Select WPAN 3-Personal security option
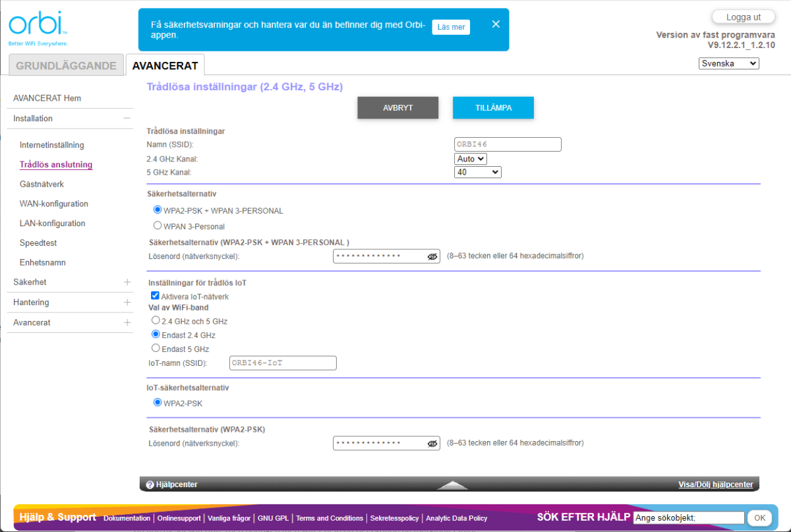 (158, 225)
